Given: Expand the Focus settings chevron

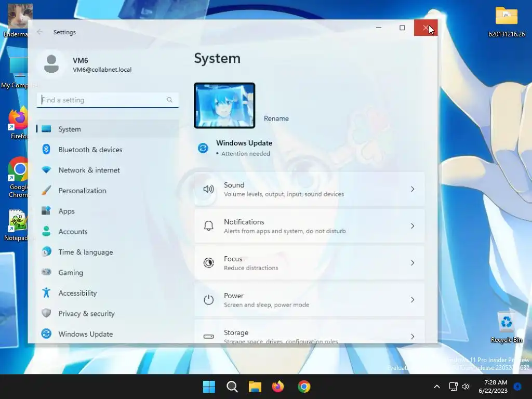Looking at the screenshot, I should click(x=413, y=263).
